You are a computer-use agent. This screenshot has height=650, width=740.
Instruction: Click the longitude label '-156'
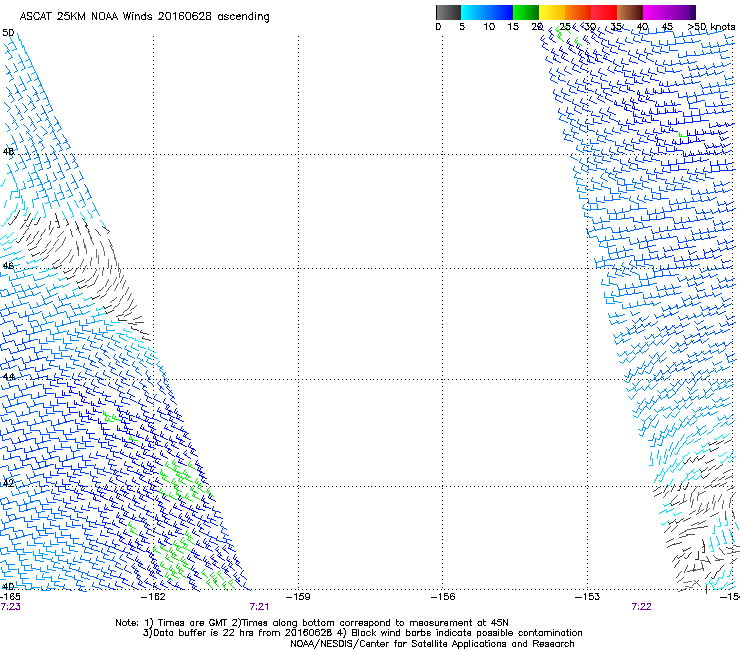(x=443, y=597)
